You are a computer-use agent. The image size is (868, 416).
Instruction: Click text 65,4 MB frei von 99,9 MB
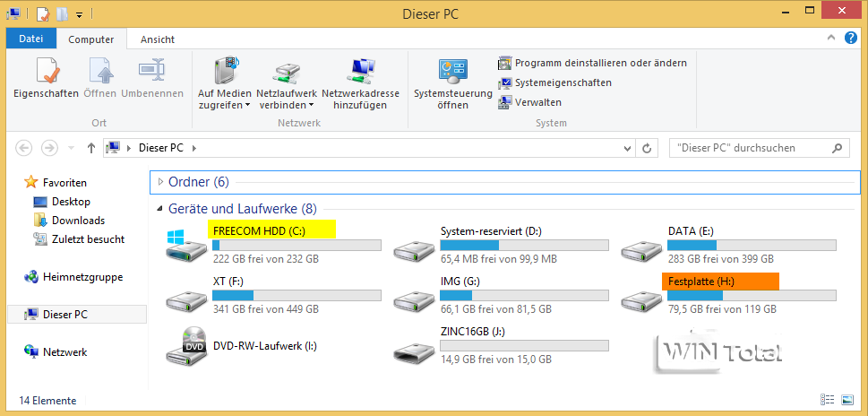pos(499,259)
